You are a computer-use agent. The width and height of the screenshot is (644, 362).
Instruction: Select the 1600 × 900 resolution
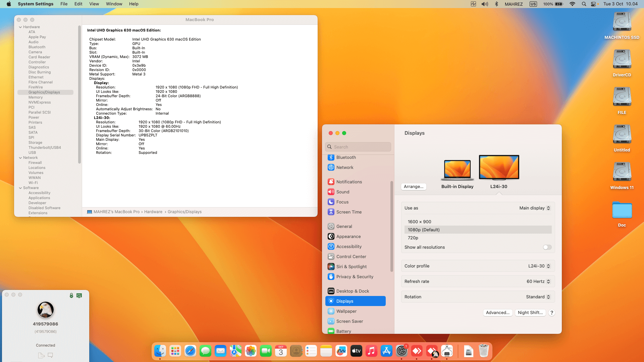coord(420,222)
